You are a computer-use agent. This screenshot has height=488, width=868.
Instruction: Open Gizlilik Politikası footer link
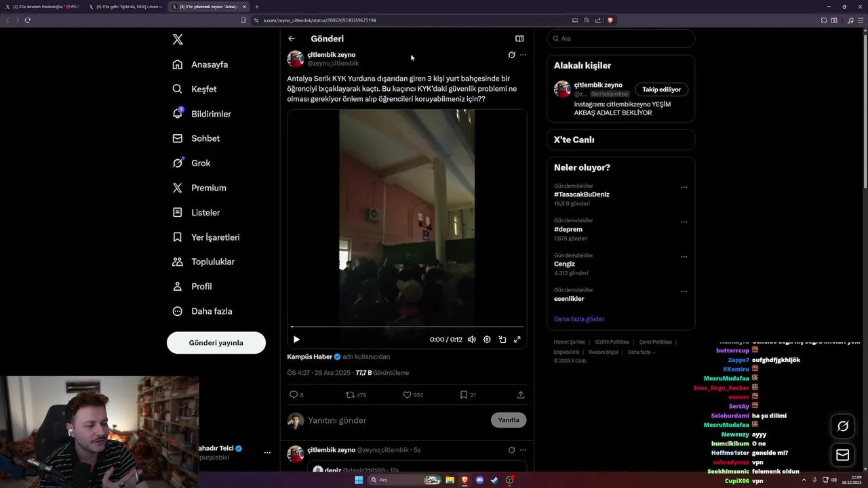[x=612, y=342]
